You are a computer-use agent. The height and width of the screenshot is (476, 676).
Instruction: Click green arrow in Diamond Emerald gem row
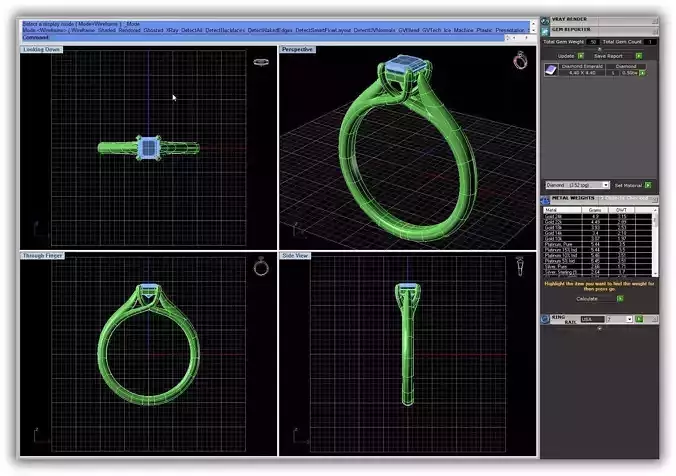click(x=642, y=73)
